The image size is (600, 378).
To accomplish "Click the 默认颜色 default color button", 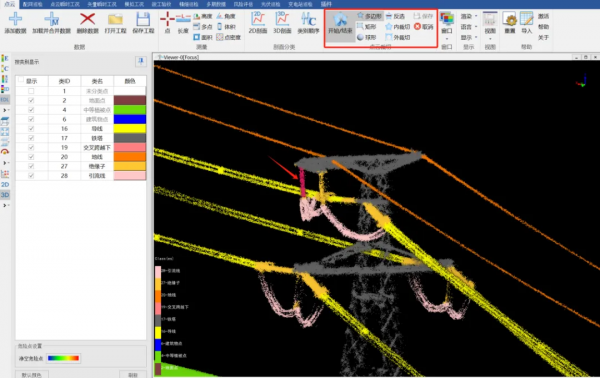I will [31, 375].
